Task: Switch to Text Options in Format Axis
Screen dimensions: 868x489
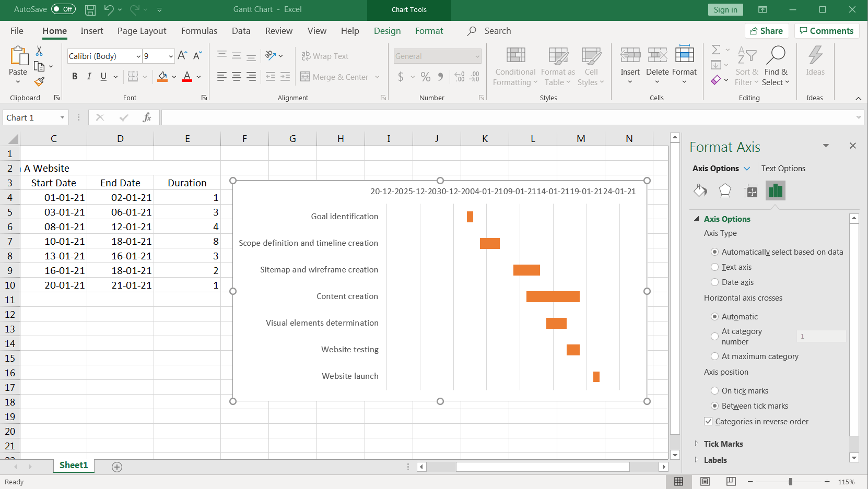Action: point(783,169)
